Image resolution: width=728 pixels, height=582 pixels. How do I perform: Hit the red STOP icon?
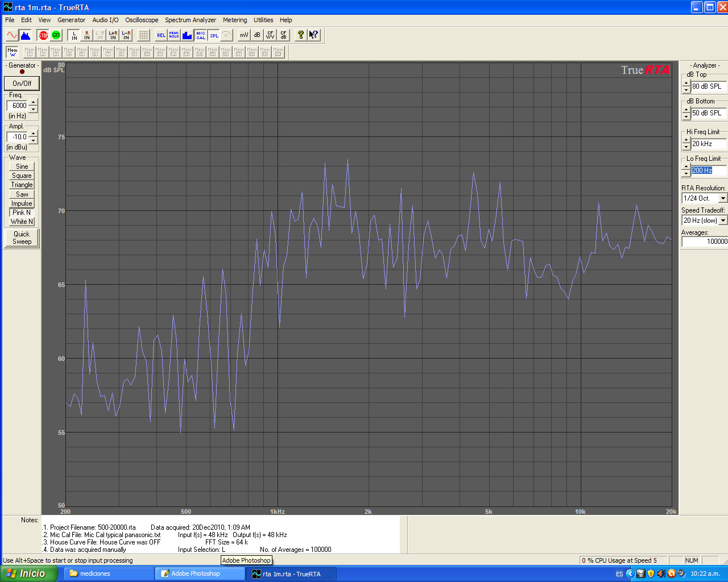pyautogui.click(x=43, y=35)
